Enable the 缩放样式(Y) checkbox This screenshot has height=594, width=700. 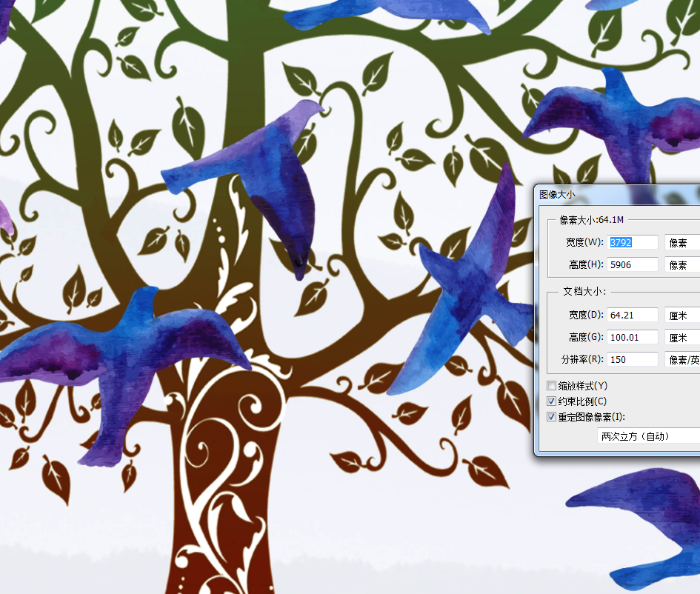coord(552,386)
